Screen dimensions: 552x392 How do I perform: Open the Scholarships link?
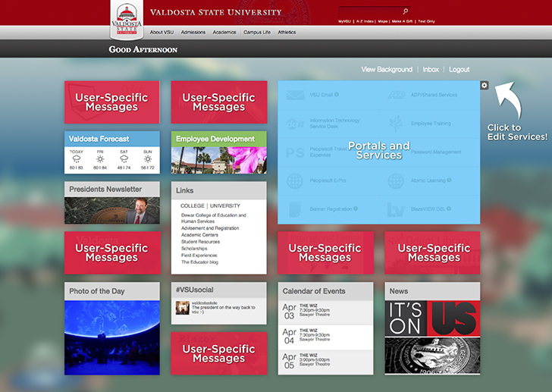194,249
